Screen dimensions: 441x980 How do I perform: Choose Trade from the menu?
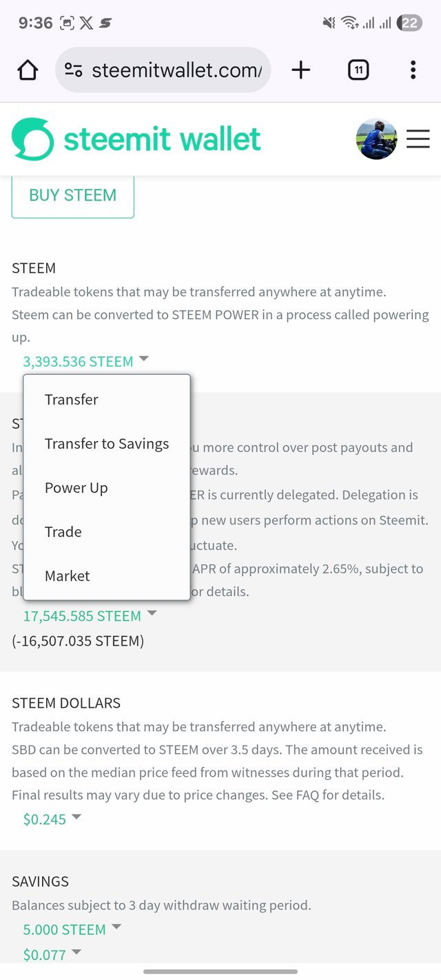tap(63, 532)
